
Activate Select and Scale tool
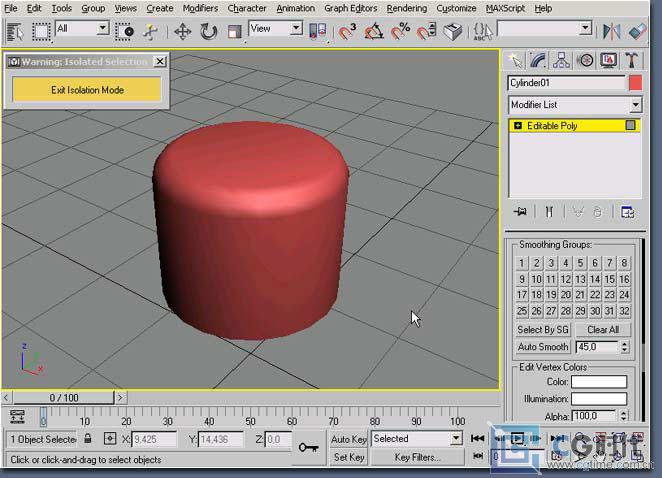[234, 32]
